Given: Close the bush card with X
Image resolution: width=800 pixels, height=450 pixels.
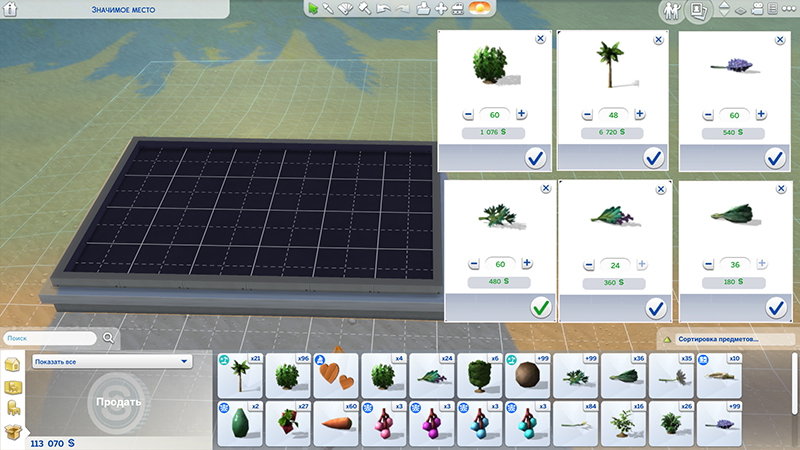Looking at the screenshot, I should (x=540, y=39).
